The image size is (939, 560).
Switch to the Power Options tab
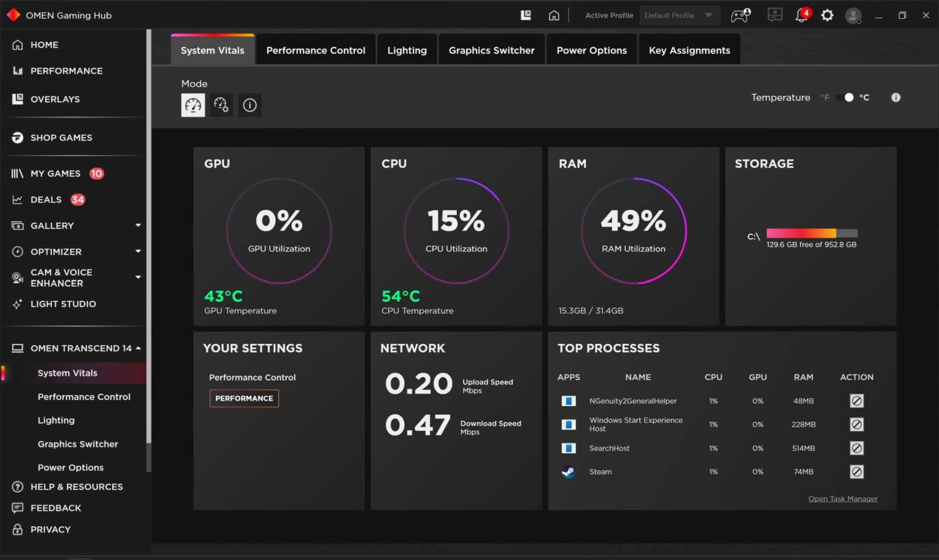click(592, 50)
